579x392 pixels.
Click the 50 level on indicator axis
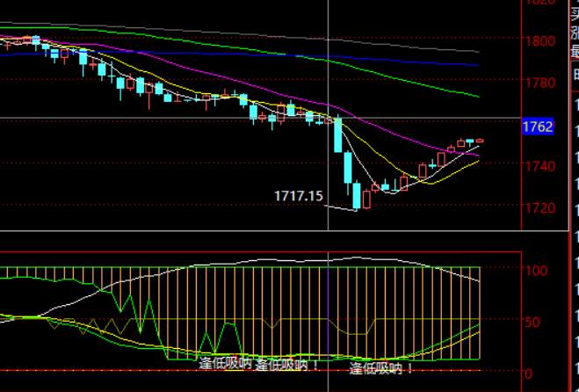[x=532, y=322]
